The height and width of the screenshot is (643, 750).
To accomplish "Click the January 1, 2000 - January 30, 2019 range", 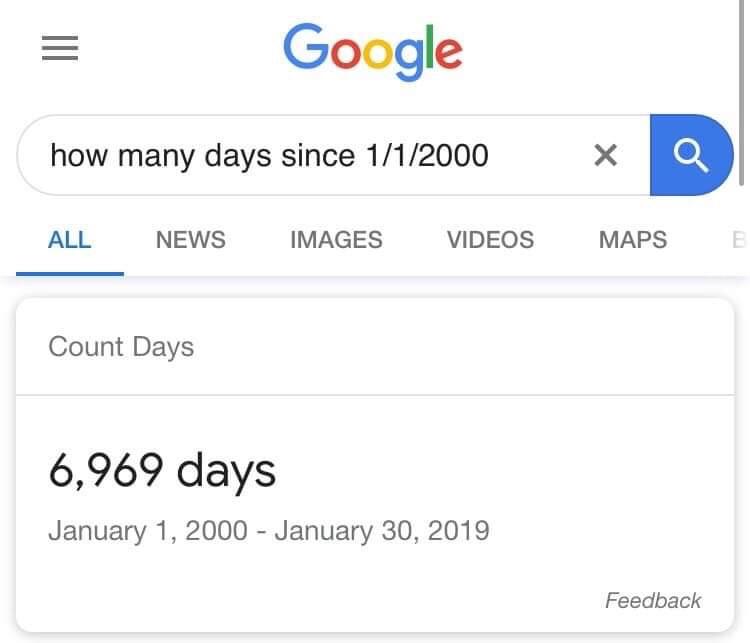I will tap(269, 531).
